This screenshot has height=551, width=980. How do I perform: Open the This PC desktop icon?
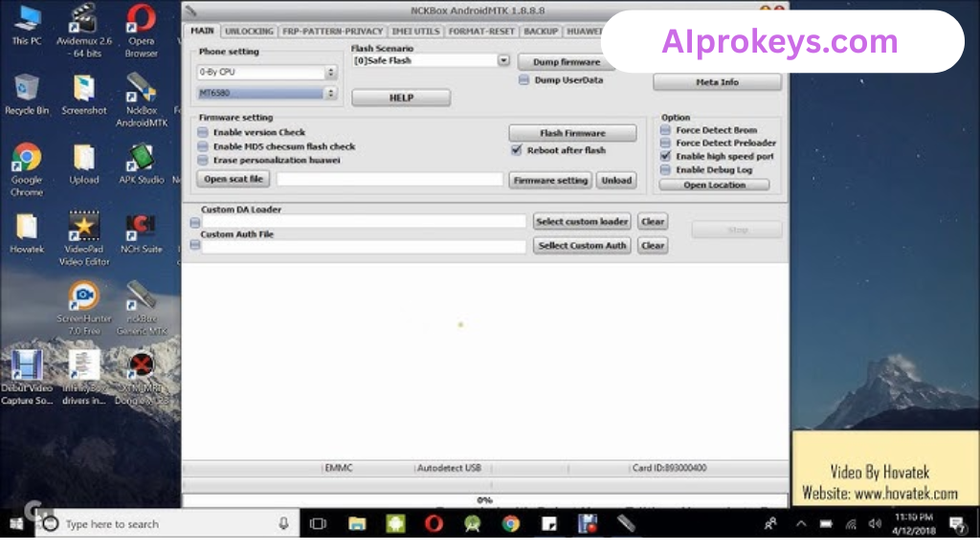(26, 25)
